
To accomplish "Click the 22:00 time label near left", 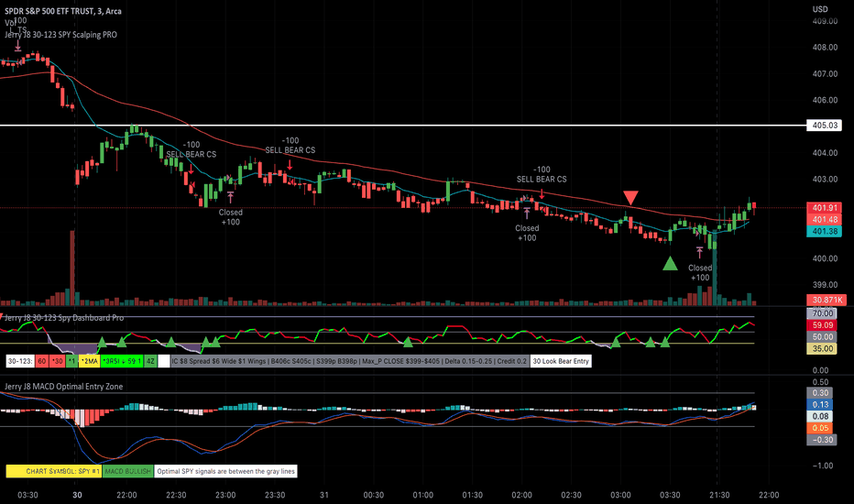I will pyautogui.click(x=126, y=495).
